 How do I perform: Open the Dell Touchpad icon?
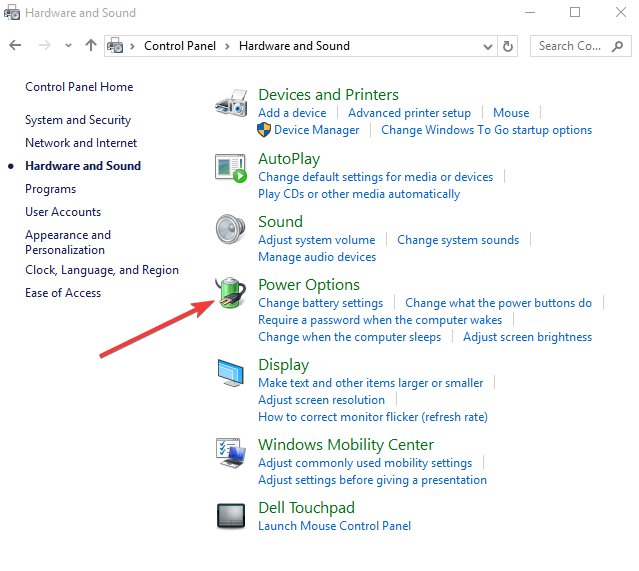231,516
